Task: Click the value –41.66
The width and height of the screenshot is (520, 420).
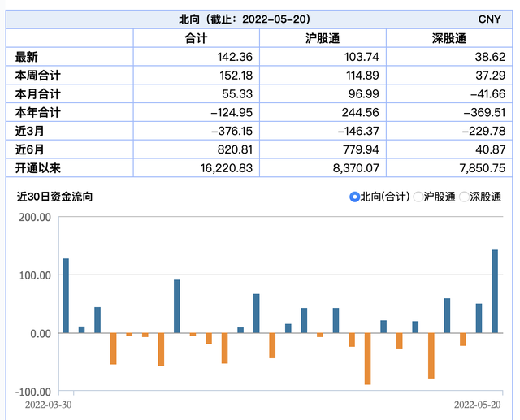Action: point(487,93)
